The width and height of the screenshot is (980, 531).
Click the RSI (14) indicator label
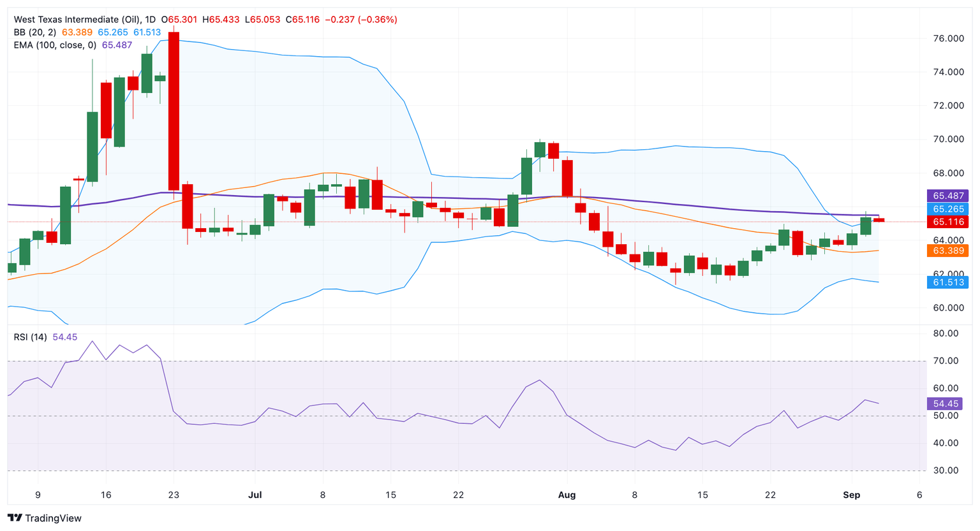click(30, 337)
